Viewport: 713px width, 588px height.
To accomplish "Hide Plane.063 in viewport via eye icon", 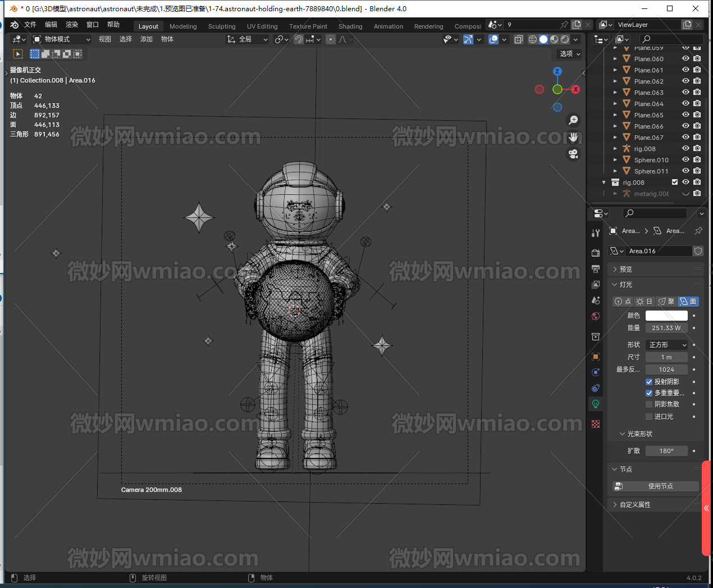I will (x=685, y=92).
